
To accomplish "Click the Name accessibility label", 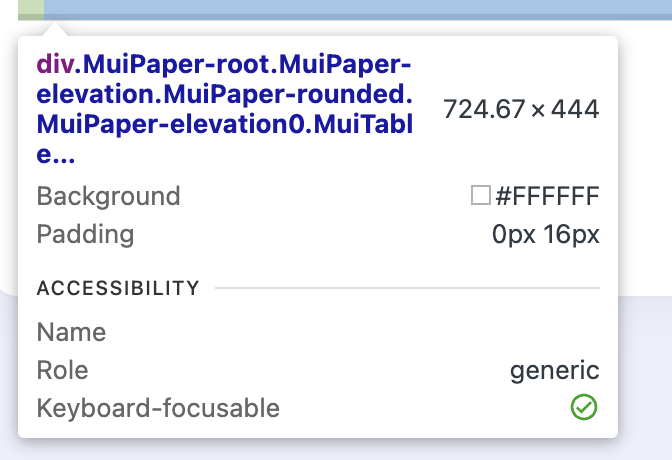I will [71, 332].
